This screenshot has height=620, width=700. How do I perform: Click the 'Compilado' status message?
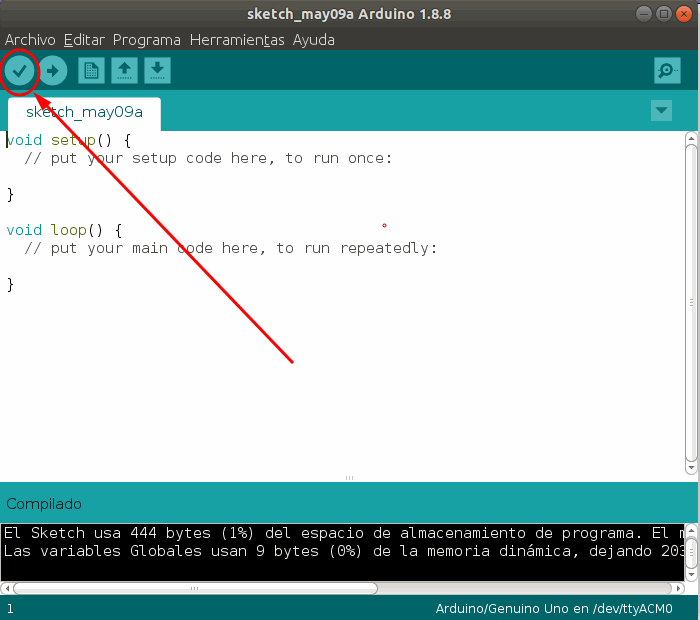coord(44,504)
